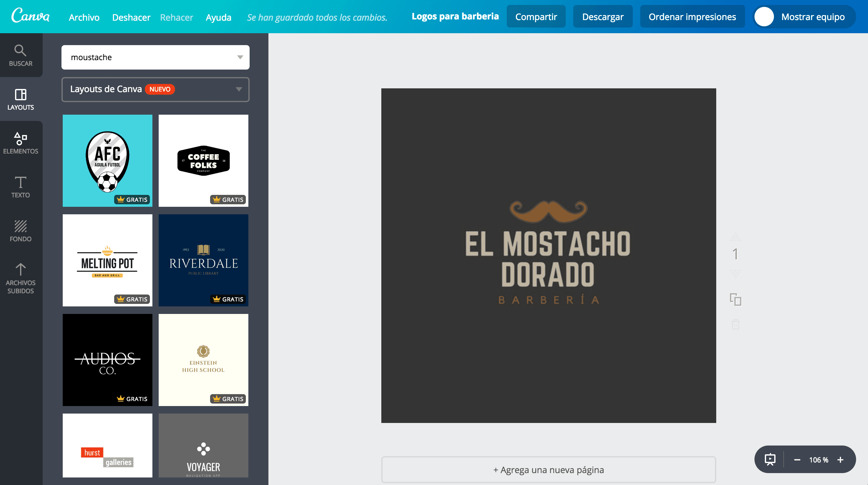Expand the search field dropdown arrow

[240, 57]
